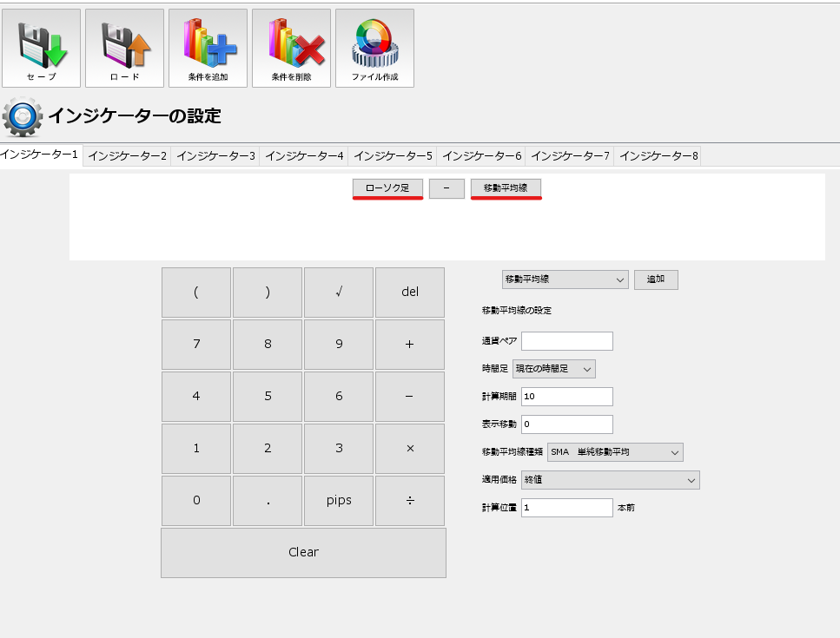
Task: Click the 計算期間 field containing 10
Action: [566, 396]
